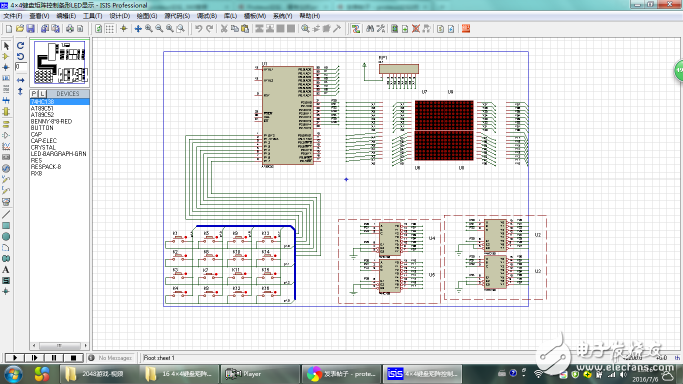
Task: Open the 查看(V) menu
Action: 39,16
